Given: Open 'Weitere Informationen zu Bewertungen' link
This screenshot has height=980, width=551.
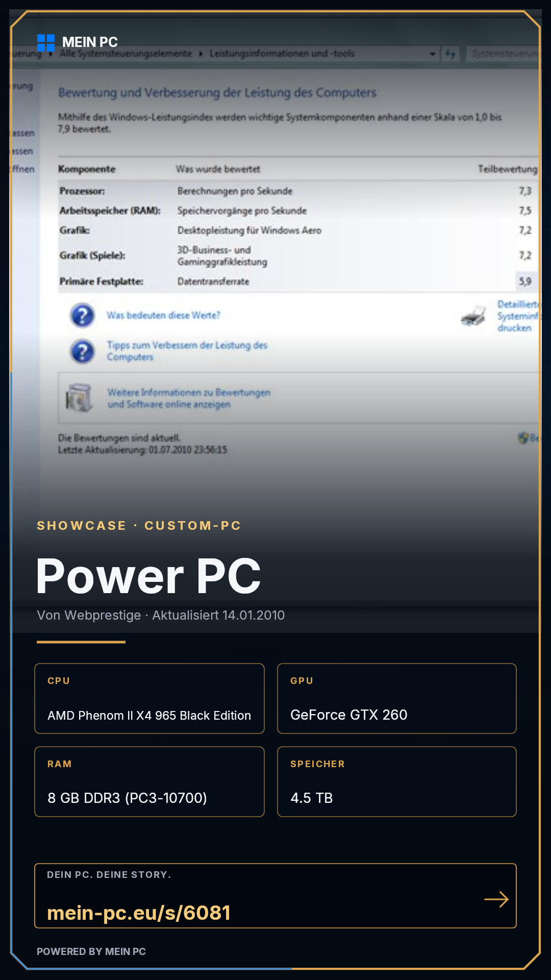Looking at the screenshot, I should pos(189,398).
